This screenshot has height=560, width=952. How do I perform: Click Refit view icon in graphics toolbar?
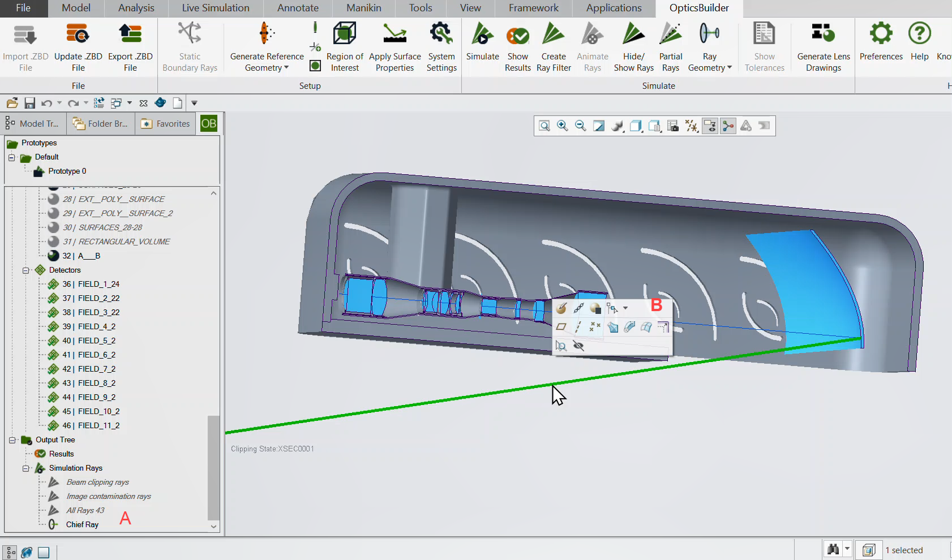[544, 126]
